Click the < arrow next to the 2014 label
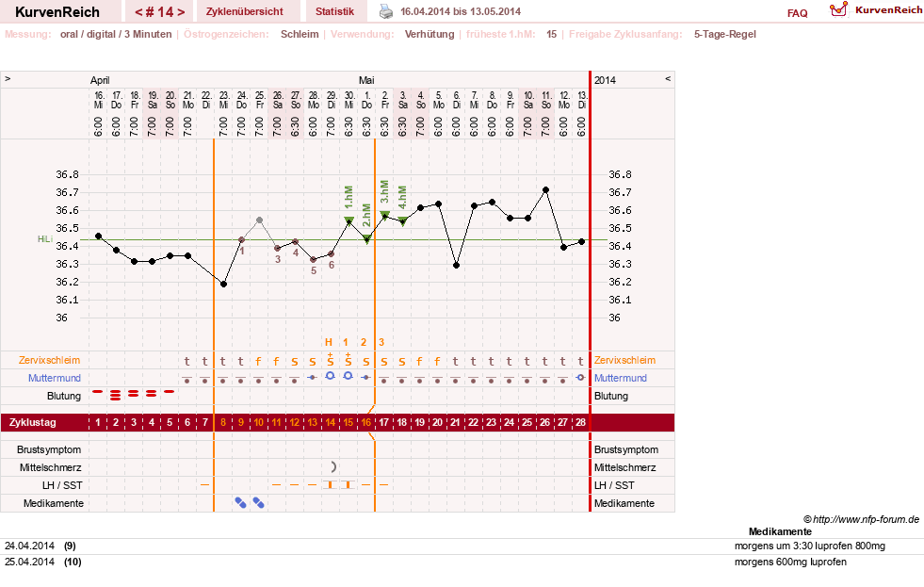 668,78
